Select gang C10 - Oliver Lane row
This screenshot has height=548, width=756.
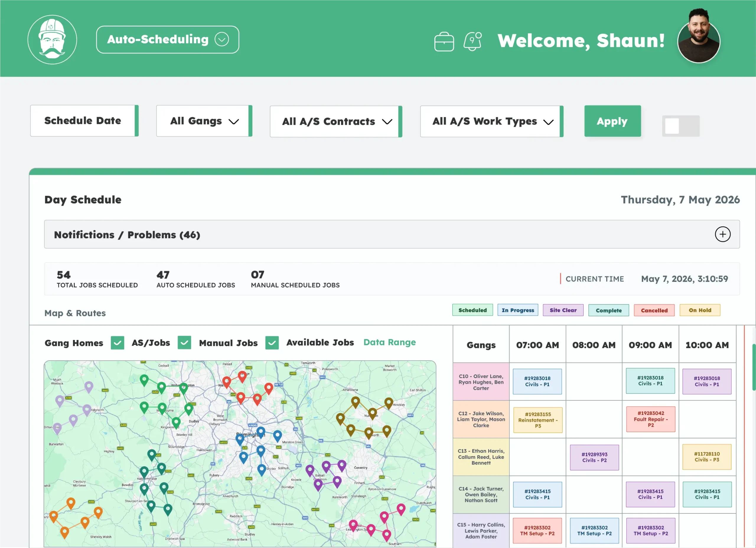pos(481,382)
